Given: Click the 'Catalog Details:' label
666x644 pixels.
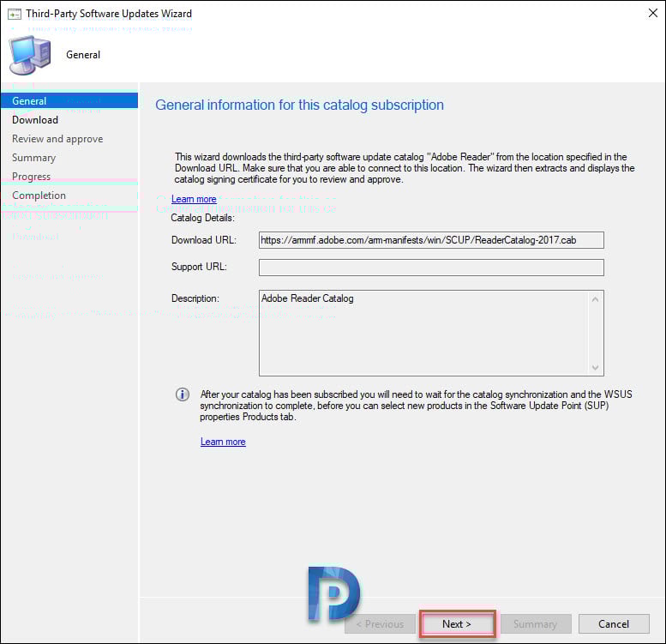Looking at the screenshot, I should (202, 218).
